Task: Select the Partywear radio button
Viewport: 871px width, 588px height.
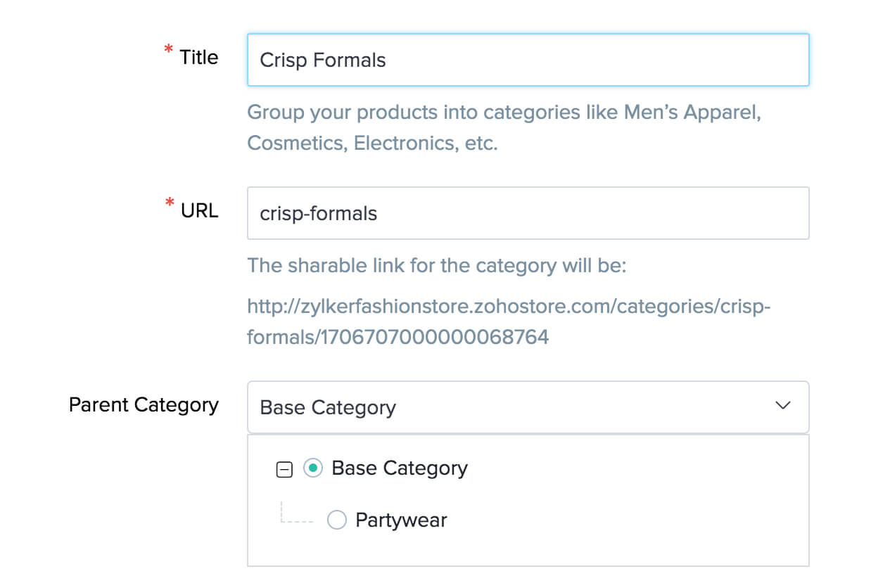Action: [x=337, y=520]
